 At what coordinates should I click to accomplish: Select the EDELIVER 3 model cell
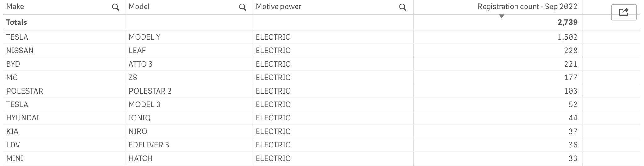point(149,145)
